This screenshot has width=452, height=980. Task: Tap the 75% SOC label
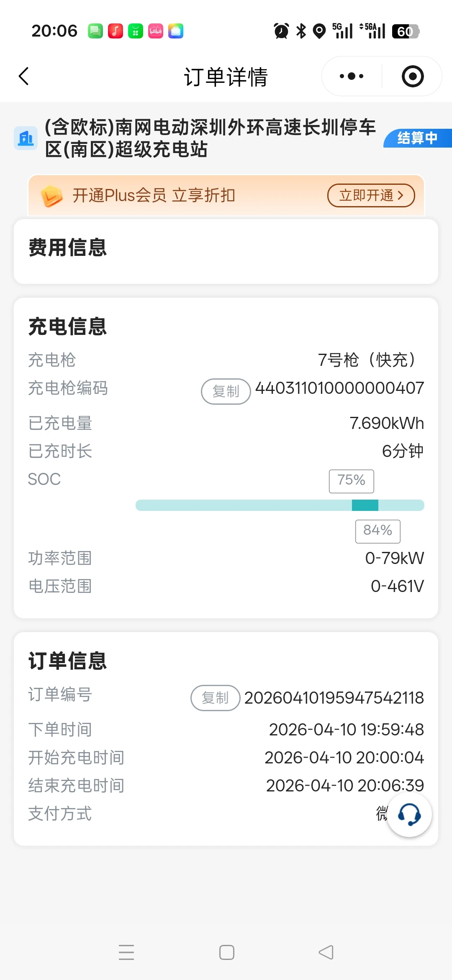tap(351, 481)
